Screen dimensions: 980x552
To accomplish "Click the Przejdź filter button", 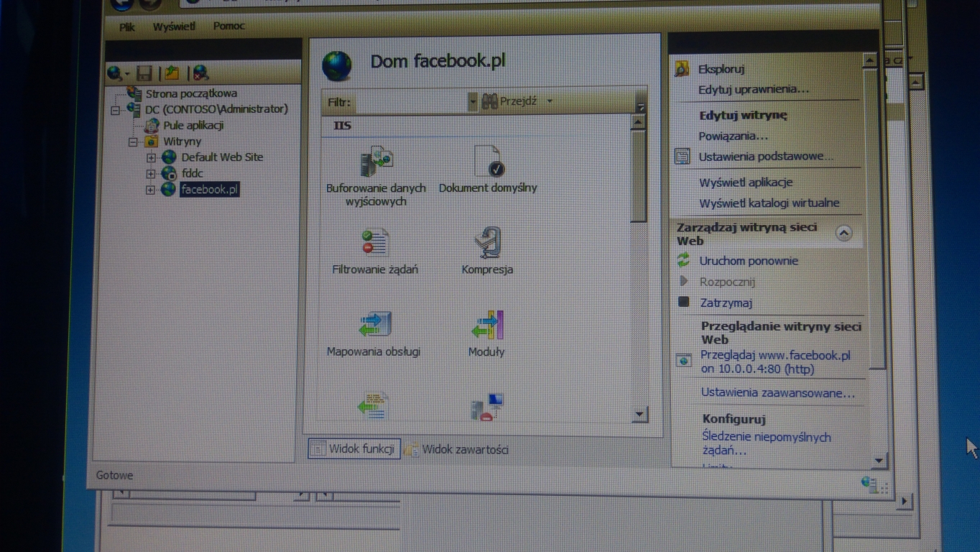I will 509,101.
